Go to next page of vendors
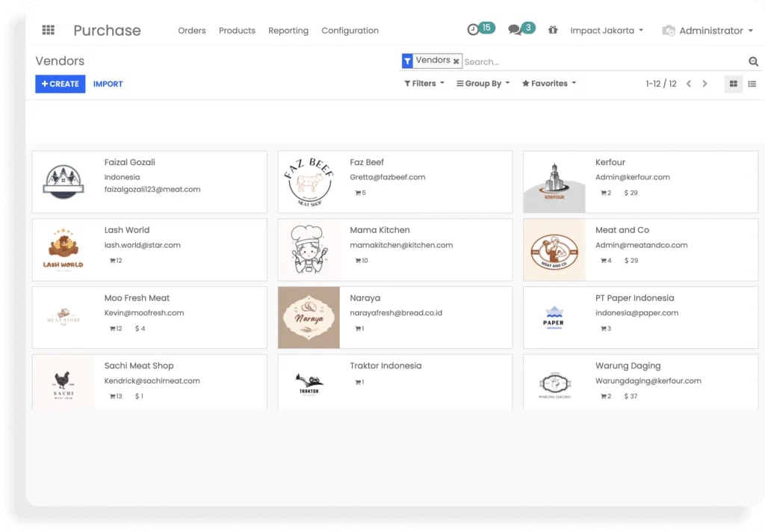The height and width of the screenshot is (532, 765). pos(704,84)
